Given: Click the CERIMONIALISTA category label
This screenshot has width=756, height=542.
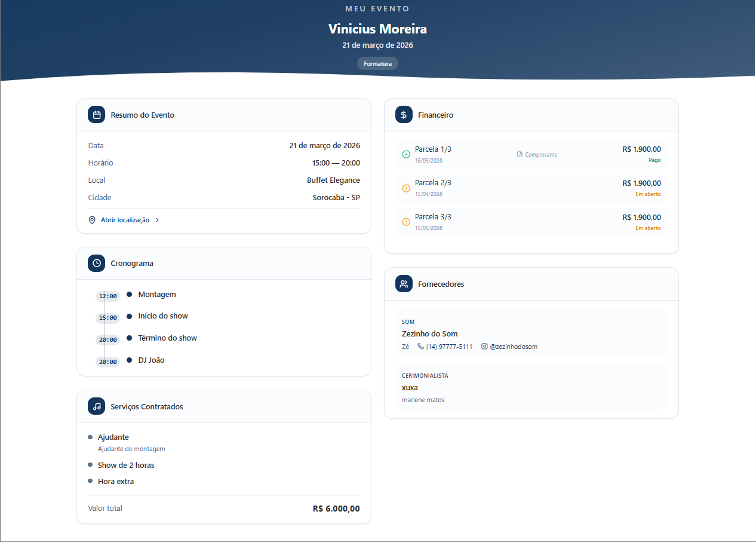Looking at the screenshot, I should tap(425, 376).
